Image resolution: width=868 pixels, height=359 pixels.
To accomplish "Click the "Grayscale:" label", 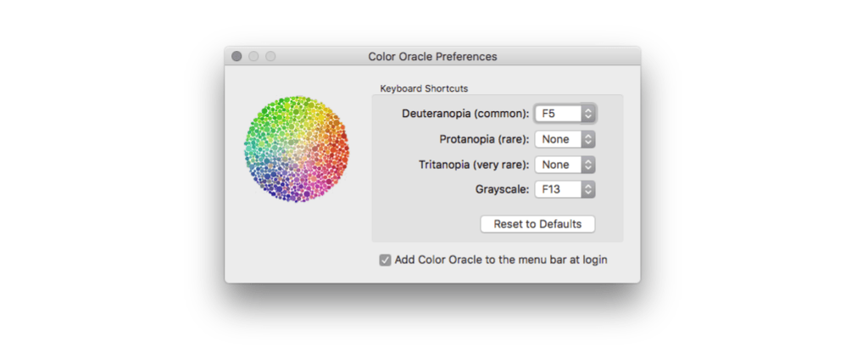I will pyautogui.click(x=502, y=190).
